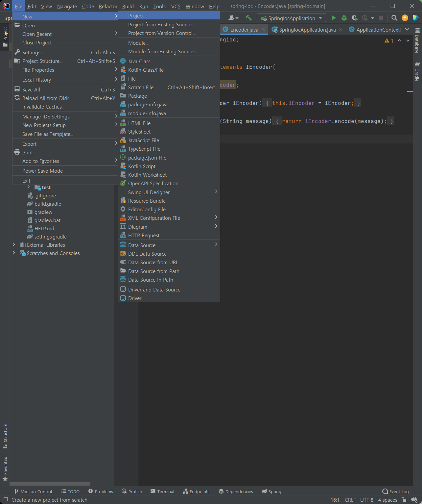
Task: Expand the test folder in project tree
Action: pyautogui.click(x=29, y=187)
